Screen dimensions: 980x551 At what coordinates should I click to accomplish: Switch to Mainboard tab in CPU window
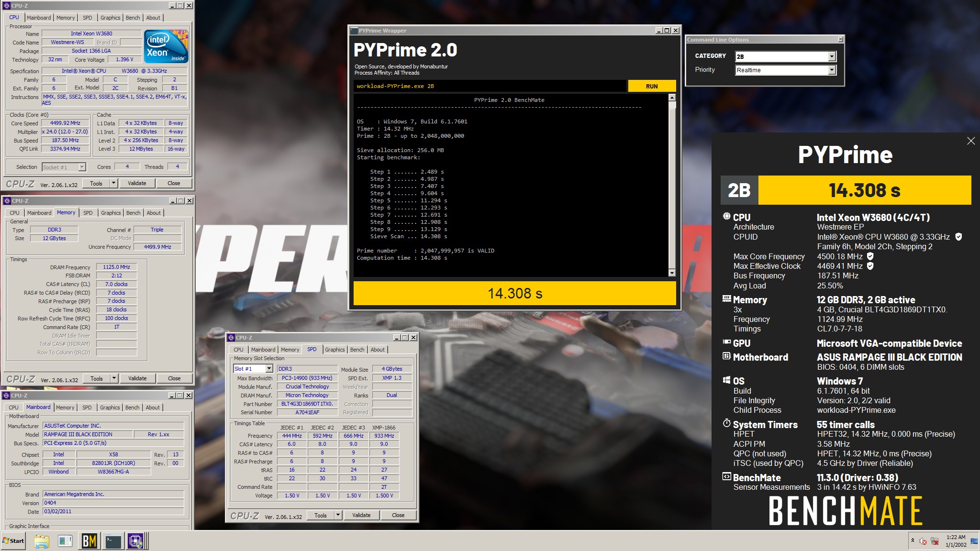[x=39, y=18]
